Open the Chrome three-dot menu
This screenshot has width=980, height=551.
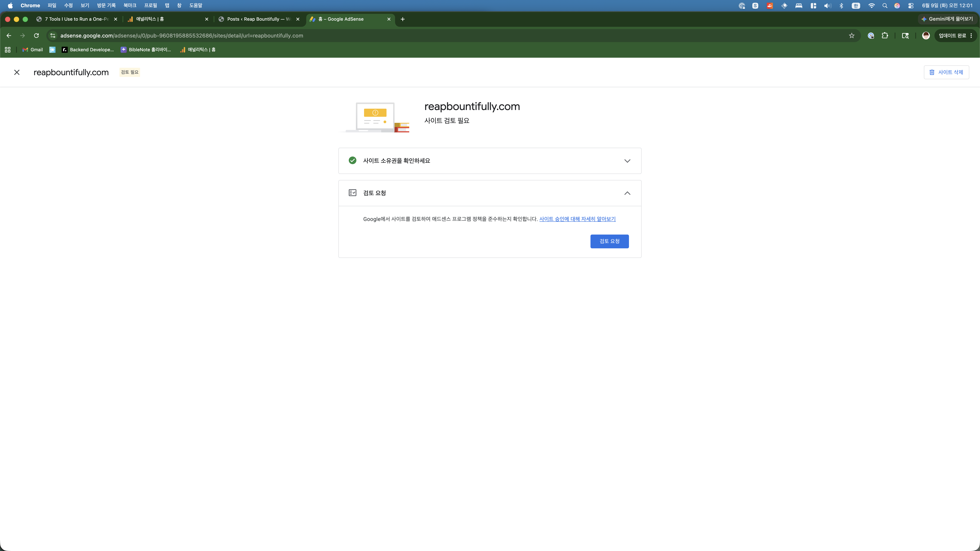[971, 36]
